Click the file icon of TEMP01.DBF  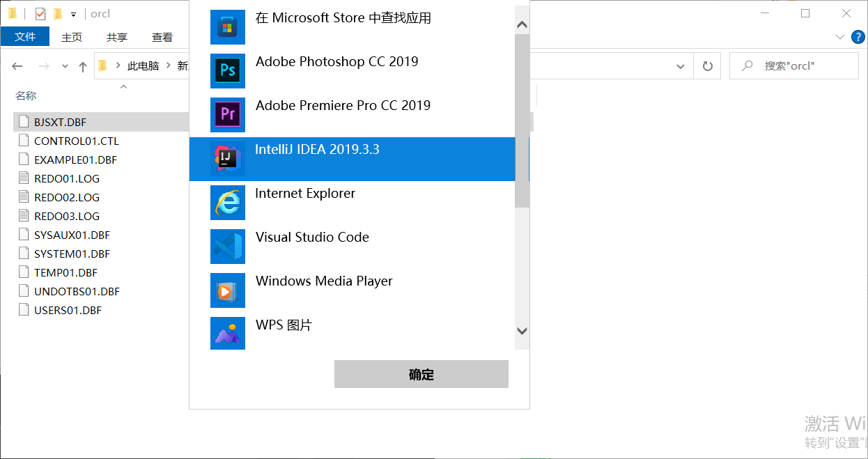24,272
